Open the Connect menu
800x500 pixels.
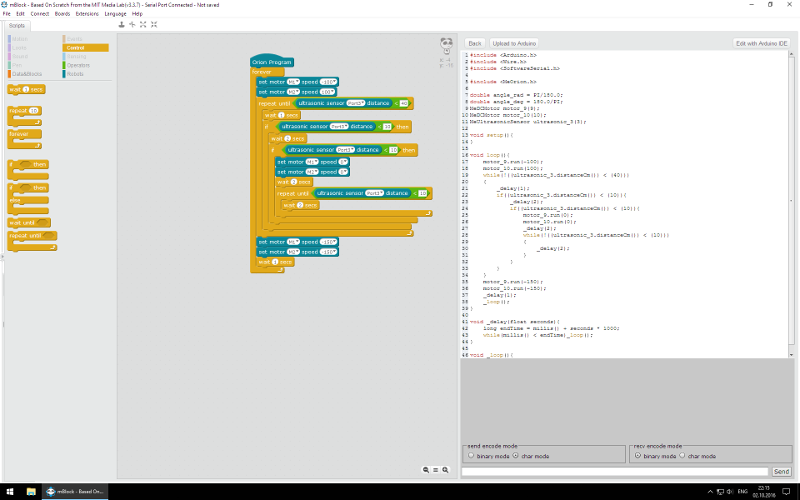(40, 14)
